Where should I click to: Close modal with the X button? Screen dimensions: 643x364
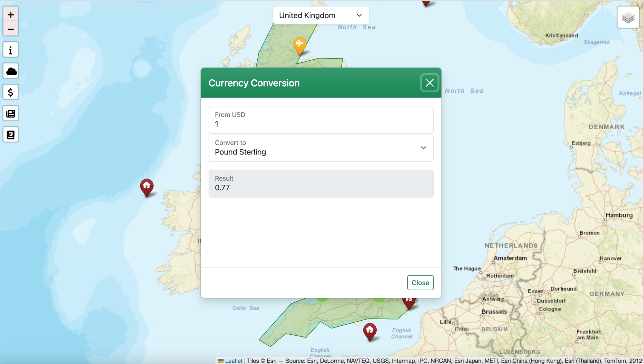tap(429, 83)
